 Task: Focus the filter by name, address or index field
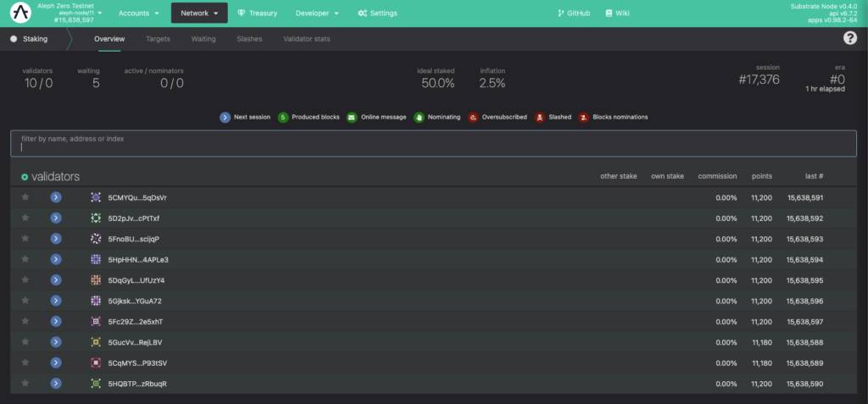[x=433, y=143]
